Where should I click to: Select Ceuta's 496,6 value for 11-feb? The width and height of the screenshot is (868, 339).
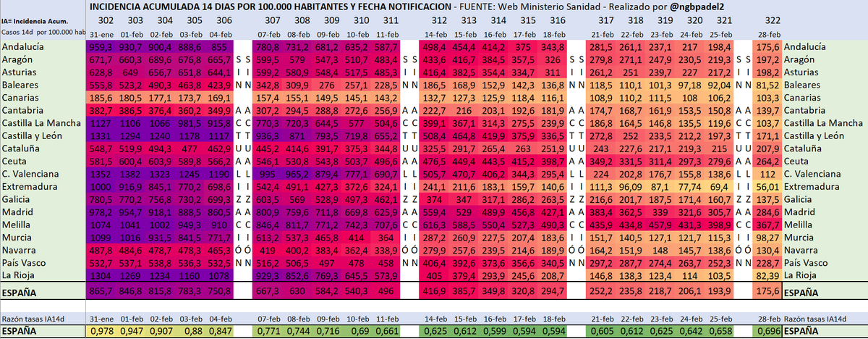(385, 160)
